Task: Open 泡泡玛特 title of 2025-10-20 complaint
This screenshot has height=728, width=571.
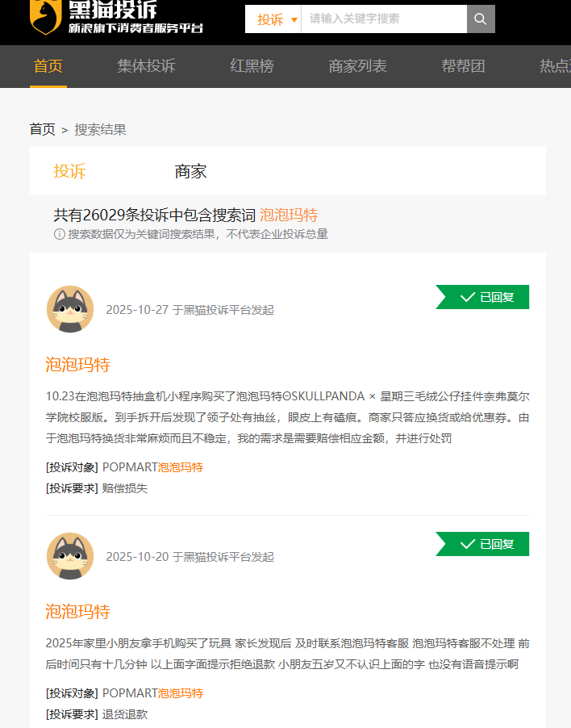Action: click(x=77, y=612)
